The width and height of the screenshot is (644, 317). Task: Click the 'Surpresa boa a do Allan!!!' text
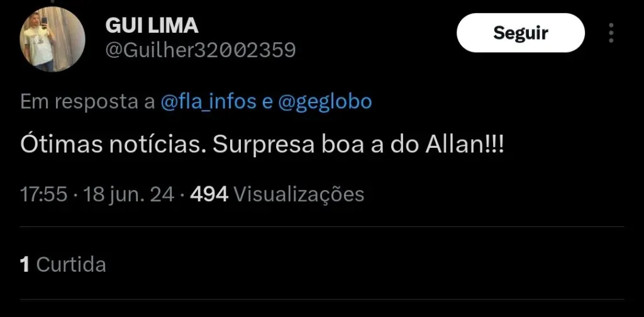click(358, 146)
